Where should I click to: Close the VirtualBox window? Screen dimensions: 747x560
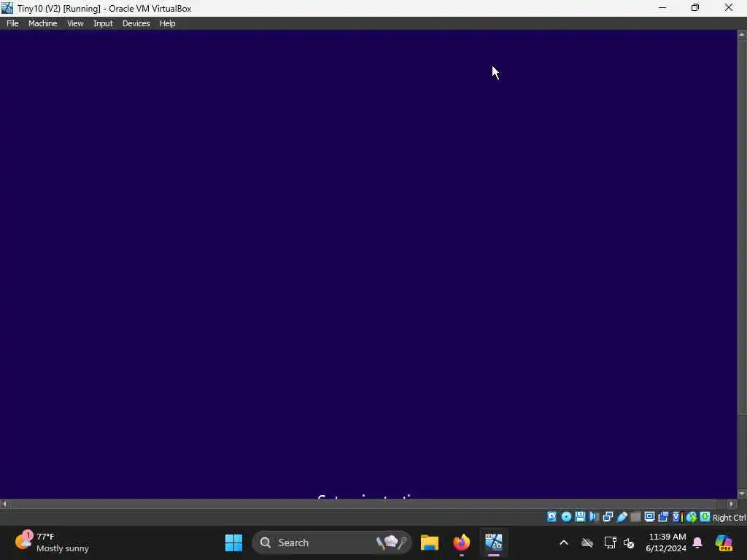tap(729, 7)
